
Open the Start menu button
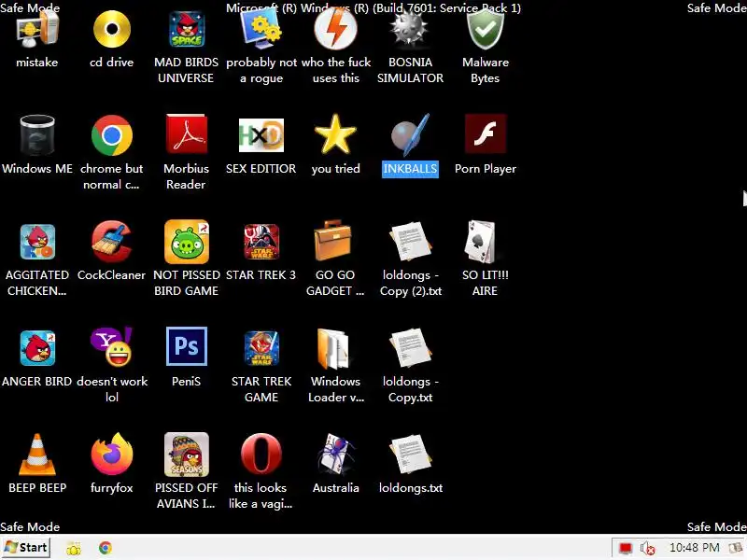tap(26, 548)
